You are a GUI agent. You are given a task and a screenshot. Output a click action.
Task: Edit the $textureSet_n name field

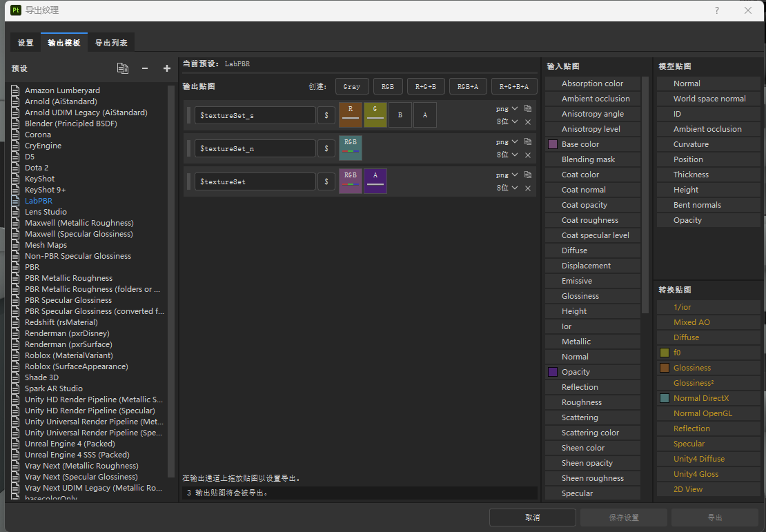255,148
